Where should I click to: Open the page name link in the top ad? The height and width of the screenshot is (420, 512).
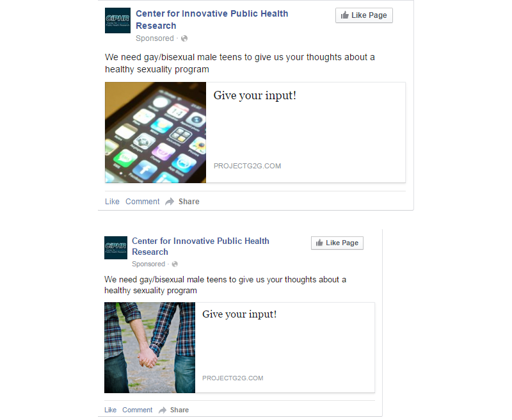(x=212, y=20)
